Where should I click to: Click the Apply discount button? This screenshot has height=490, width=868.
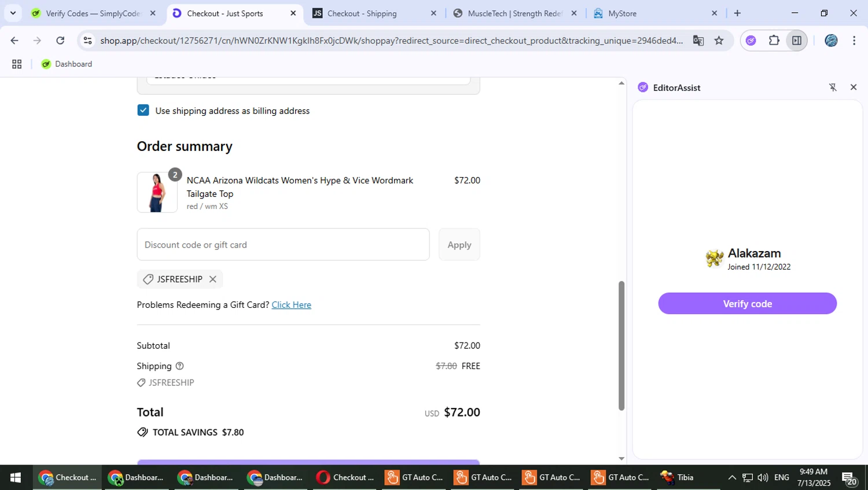[459, 245]
